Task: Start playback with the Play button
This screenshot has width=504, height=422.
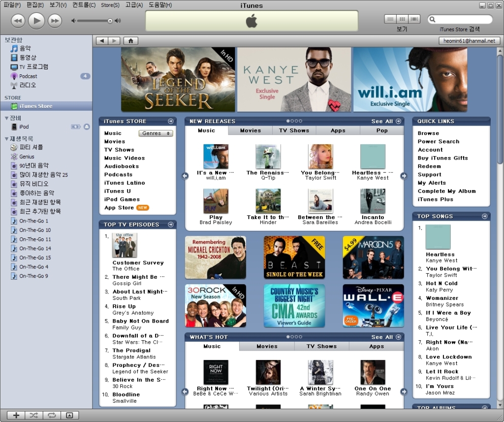Action: click(x=36, y=21)
